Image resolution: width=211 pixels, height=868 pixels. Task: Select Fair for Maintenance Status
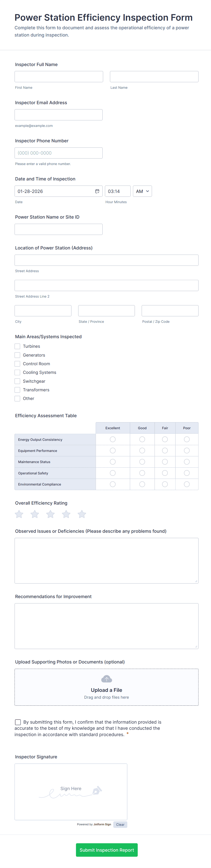pos(165,462)
